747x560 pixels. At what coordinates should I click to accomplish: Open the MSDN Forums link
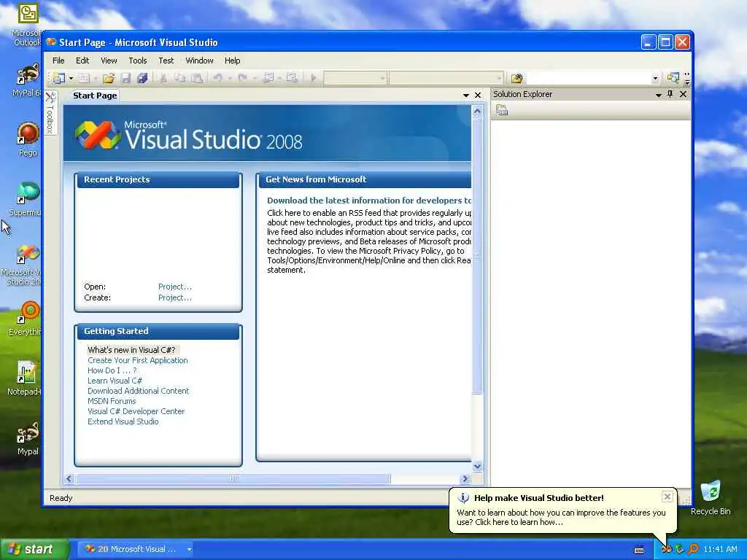coord(112,401)
